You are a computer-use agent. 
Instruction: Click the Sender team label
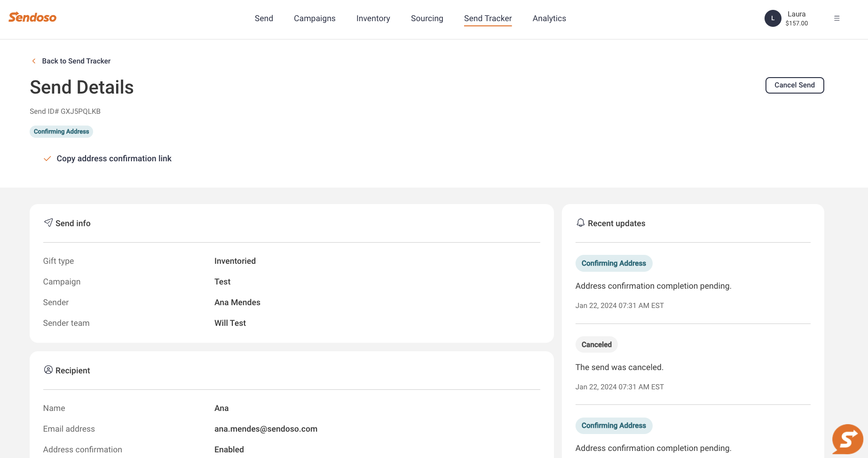66,323
